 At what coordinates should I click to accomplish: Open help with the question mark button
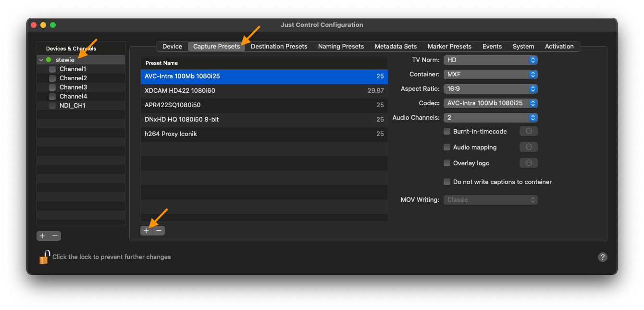point(603,257)
